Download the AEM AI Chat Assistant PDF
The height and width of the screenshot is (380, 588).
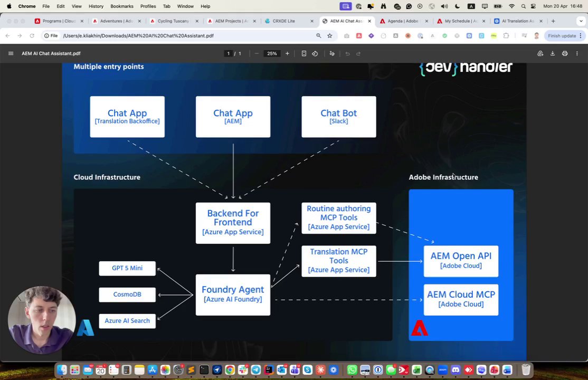[553, 53]
